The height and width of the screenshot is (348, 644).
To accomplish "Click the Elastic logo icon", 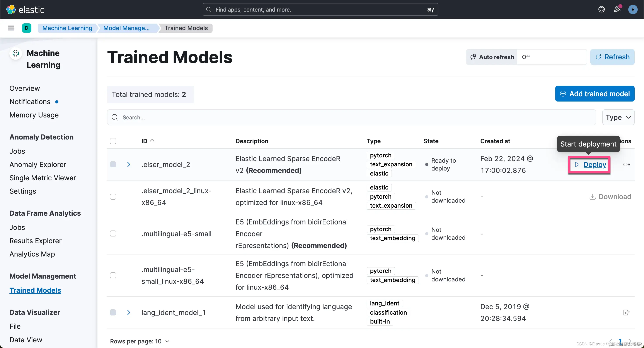I will pos(11,10).
